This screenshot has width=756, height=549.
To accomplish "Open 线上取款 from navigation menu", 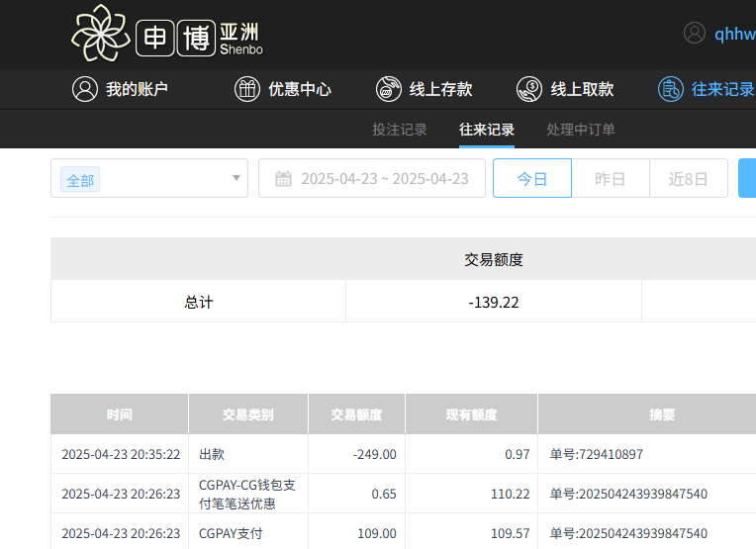I will click(582, 89).
